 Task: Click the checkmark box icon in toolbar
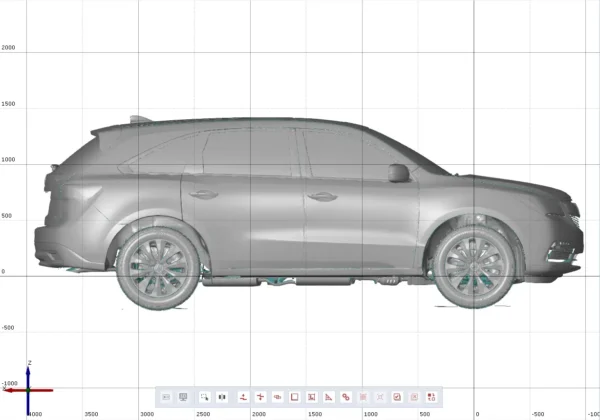coord(397,397)
